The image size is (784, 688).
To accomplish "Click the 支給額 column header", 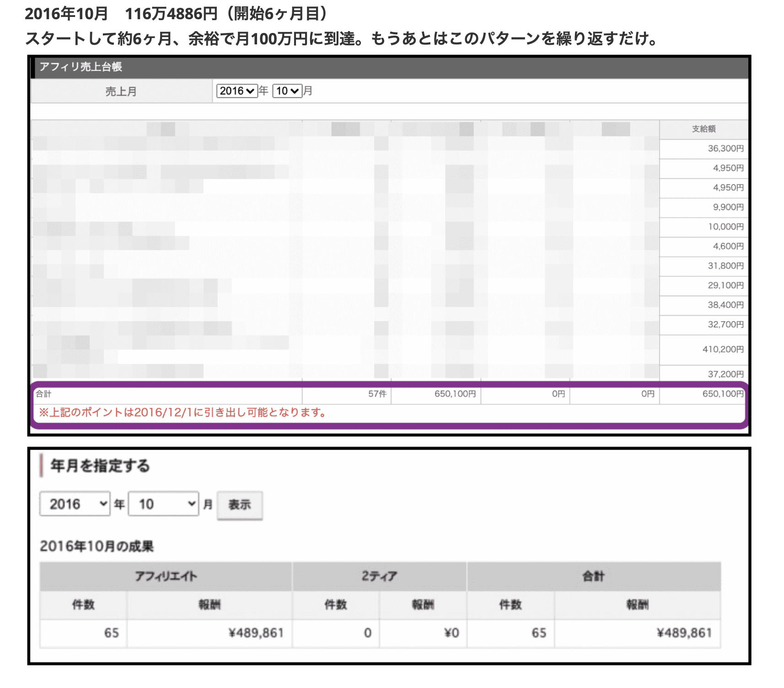I will point(703,129).
